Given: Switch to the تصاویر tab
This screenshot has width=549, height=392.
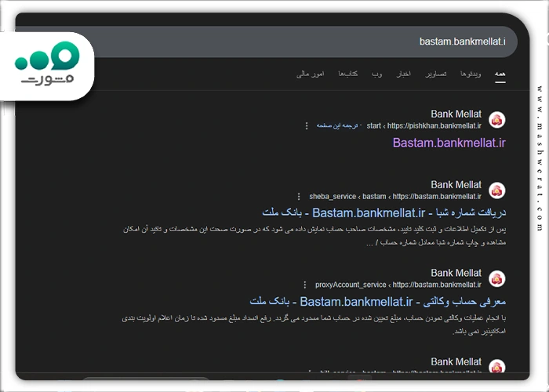Looking at the screenshot, I should [x=436, y=74].
